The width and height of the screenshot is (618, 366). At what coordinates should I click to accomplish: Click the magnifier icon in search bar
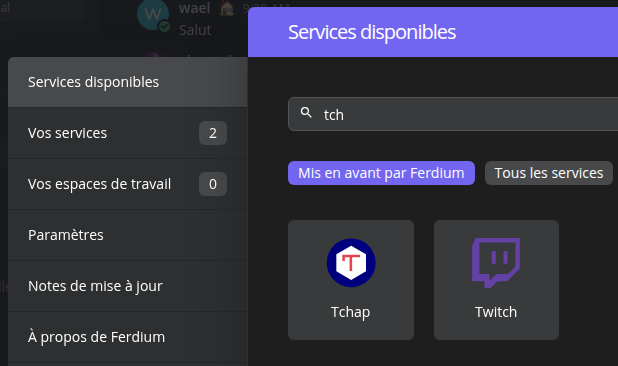pos(306,113)
